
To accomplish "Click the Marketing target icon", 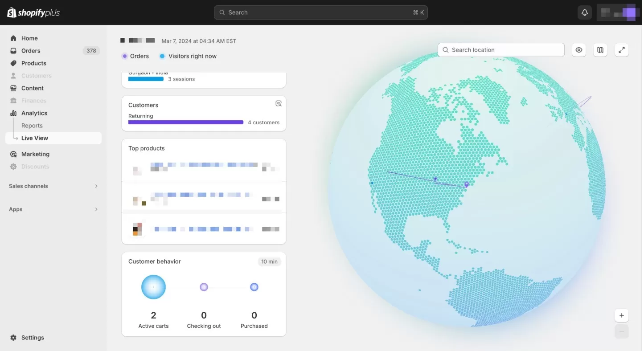I will pos(13,154).
